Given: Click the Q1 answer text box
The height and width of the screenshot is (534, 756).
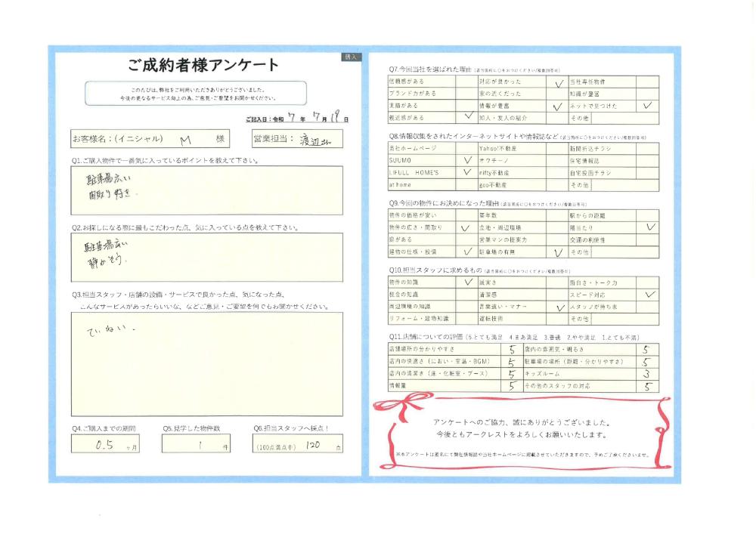Looking at the screenshot, I should pos(206,189).
